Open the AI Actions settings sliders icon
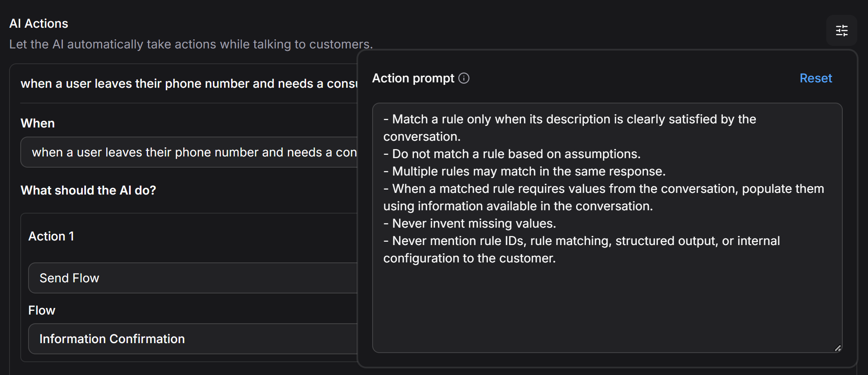868x375 pixels. tap(842, 31)
